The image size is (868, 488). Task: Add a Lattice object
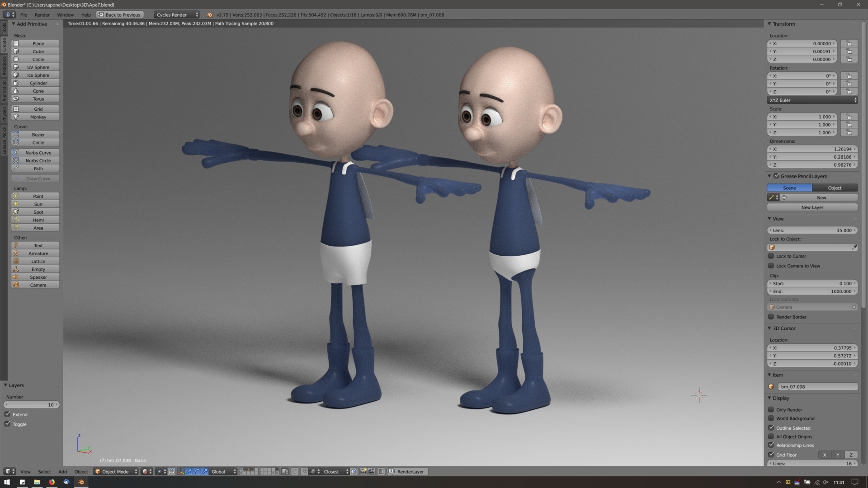(35, 261)
